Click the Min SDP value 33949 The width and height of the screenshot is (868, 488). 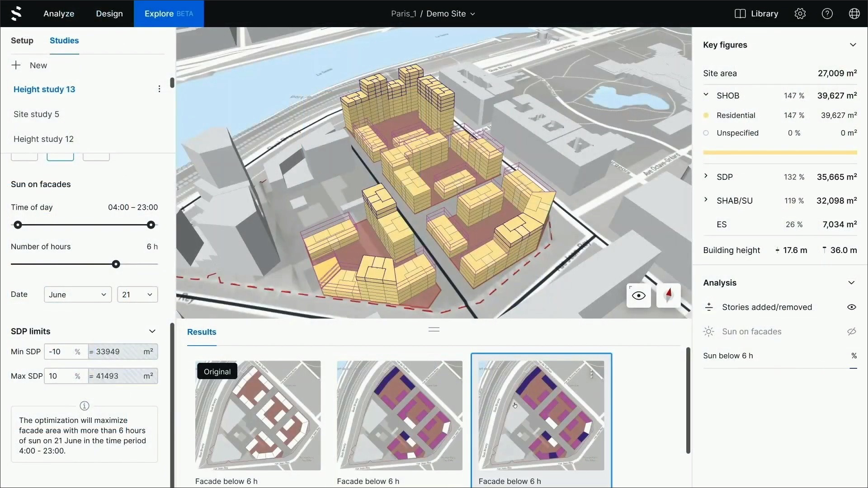tap(123, 352)
